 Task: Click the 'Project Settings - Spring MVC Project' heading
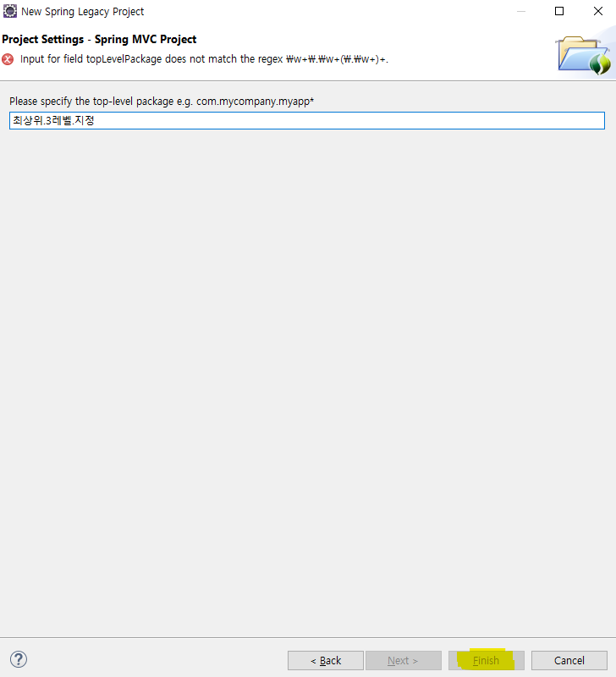[x=99, y=39]
